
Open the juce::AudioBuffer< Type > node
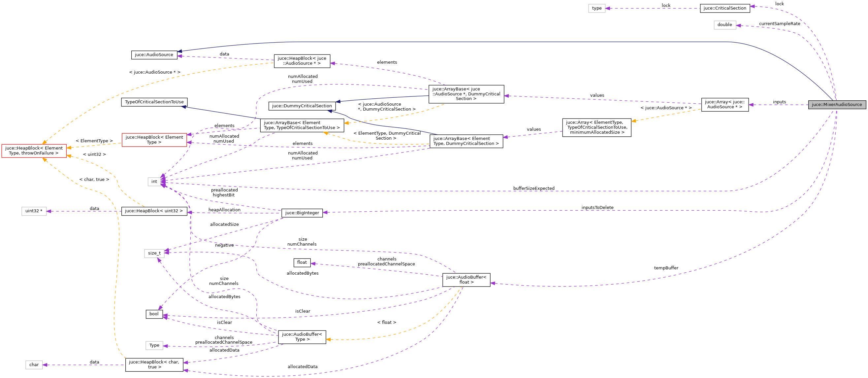pos(302,337)
